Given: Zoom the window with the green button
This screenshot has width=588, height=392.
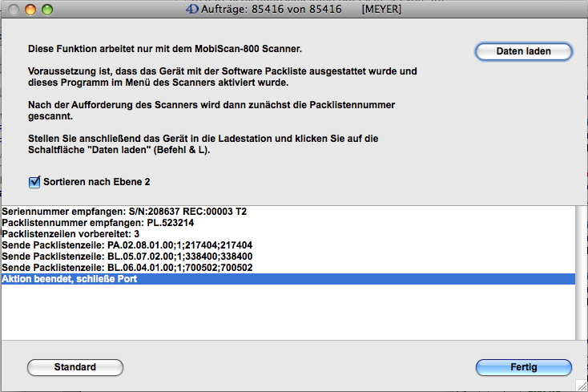Looking at the screenshot, I should click(x=47, y=9).
